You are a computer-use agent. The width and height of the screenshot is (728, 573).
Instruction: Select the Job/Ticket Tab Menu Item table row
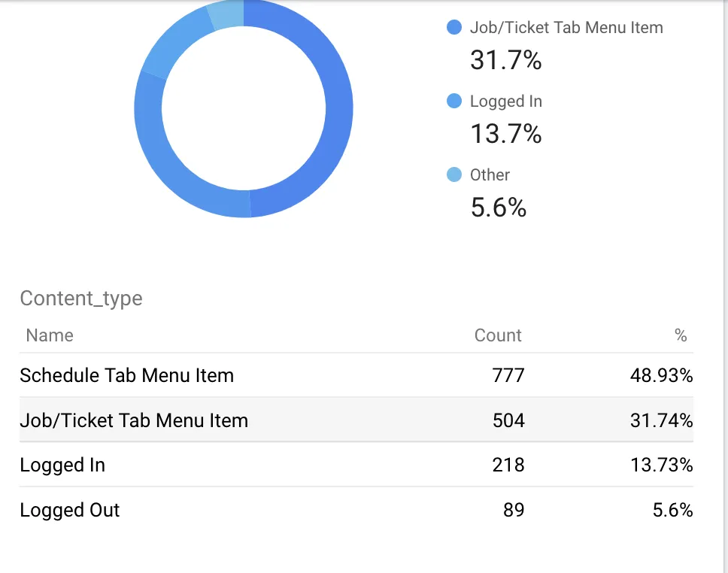point(134,420)
